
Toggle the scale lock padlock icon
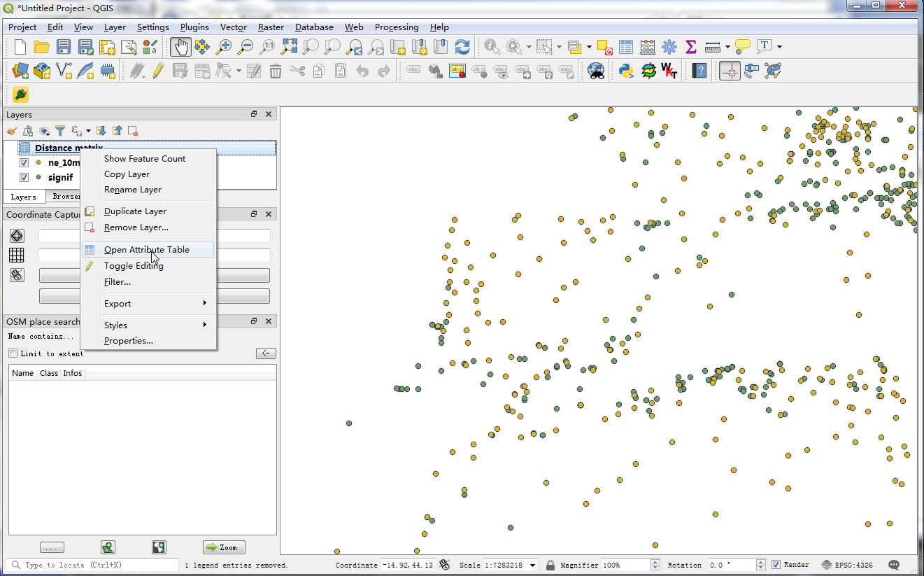(550, 565)
